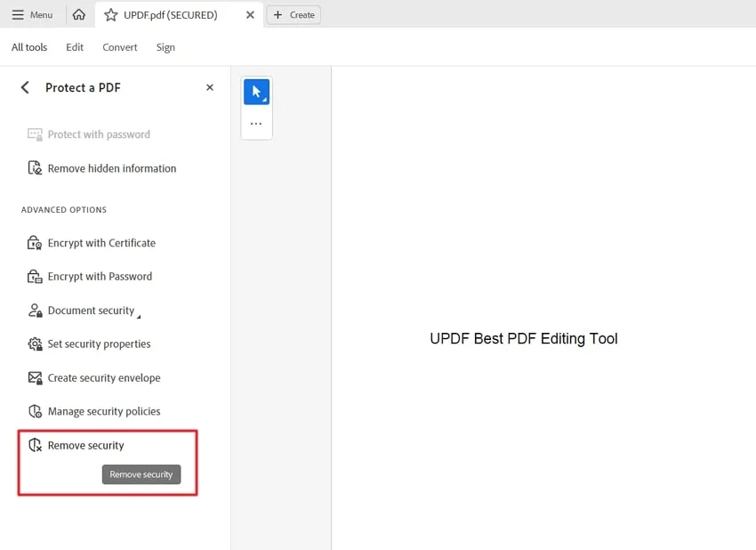
Task: Click the Create button
Action: [x=294, y=14]
